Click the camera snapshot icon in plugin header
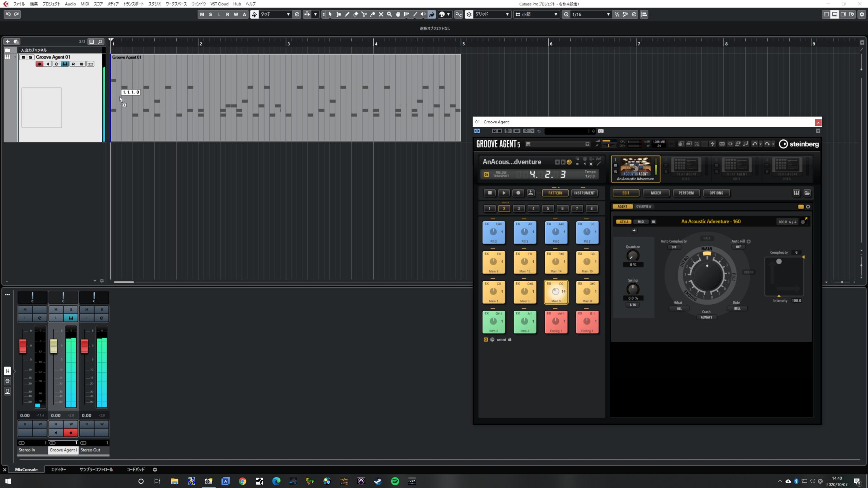 (x=601, y=131)
